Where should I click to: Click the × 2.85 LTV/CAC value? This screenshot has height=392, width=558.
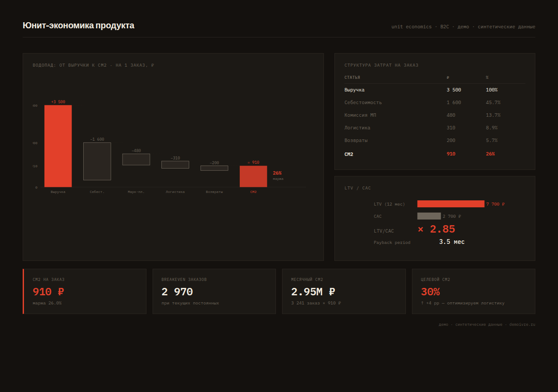tap(436, 230)
